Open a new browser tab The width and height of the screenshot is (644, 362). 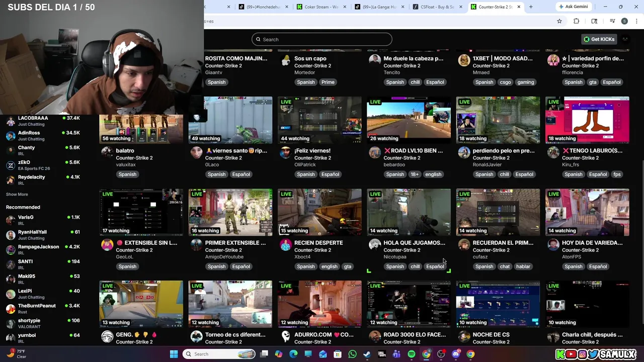coord(531,7)
